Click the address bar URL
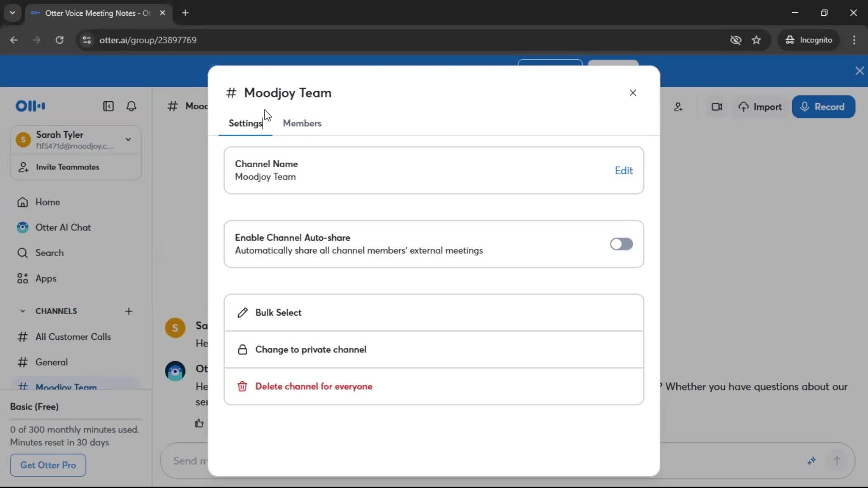The height and width of the screenshot is (488, 868). (148, 40)
